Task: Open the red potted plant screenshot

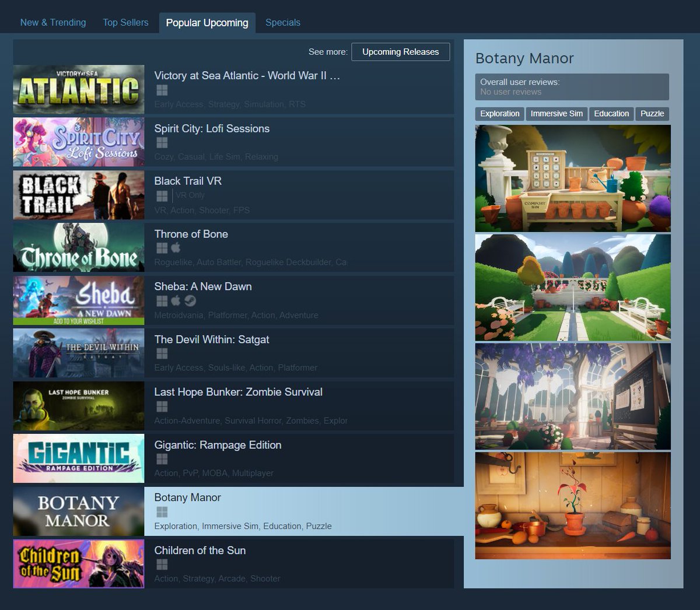Action: pyautogui.click(x=573, y=506)
